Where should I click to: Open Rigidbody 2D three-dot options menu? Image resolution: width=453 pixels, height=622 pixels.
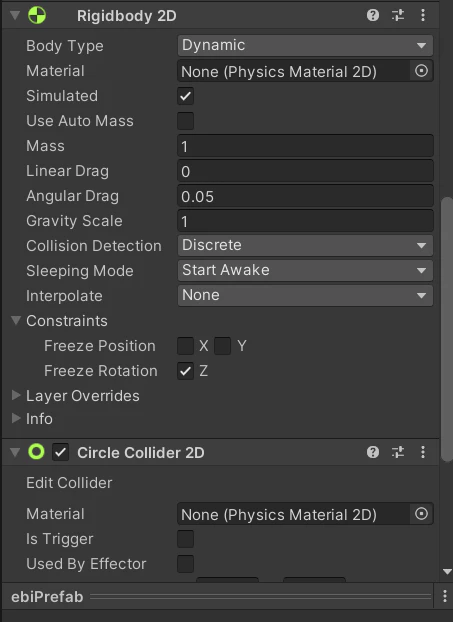pyautogui.click(x=423, y=15)
